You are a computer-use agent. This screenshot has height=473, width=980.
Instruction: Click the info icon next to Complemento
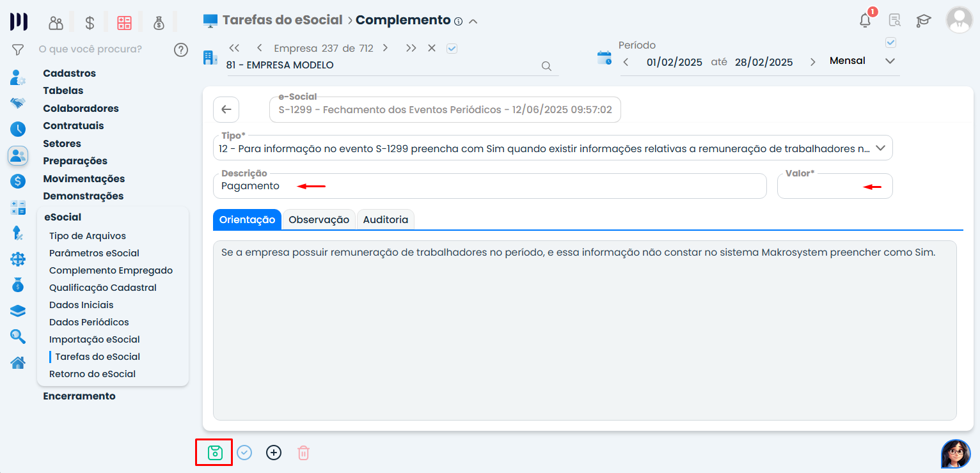458,21
